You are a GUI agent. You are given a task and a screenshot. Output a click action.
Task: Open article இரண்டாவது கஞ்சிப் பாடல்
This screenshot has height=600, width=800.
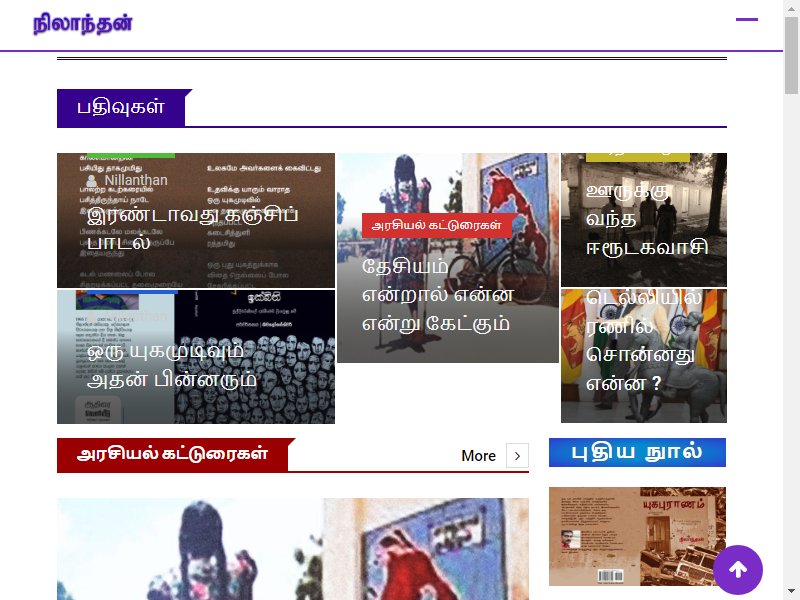pos(192,228)
